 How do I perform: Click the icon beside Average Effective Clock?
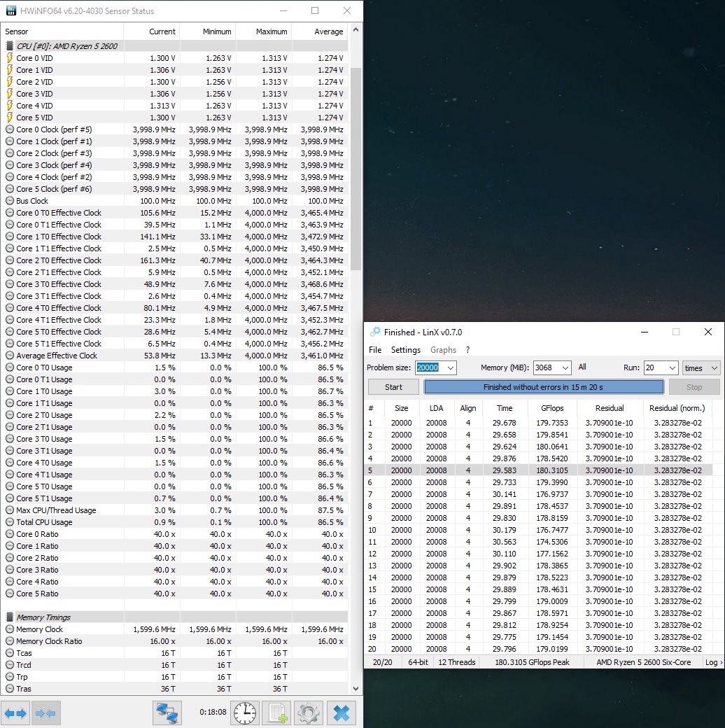(9, 355)
